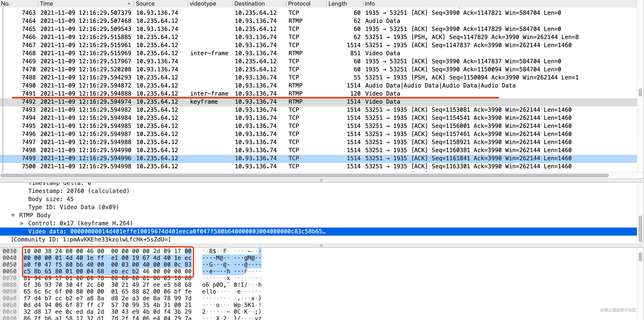
Task: Click the videotype column header
Action: (203, 4)
